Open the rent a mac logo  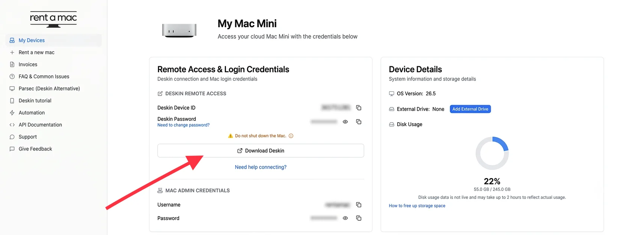click(53, 19)
